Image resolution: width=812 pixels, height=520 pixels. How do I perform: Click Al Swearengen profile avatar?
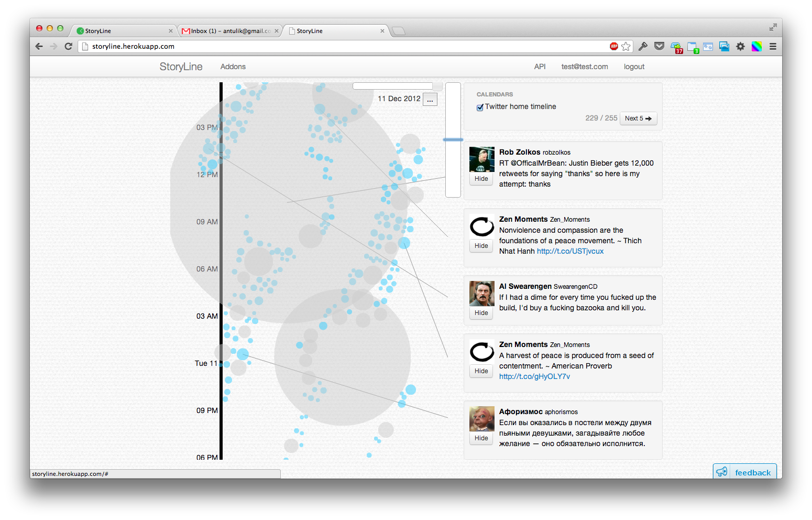coord(482,294)
